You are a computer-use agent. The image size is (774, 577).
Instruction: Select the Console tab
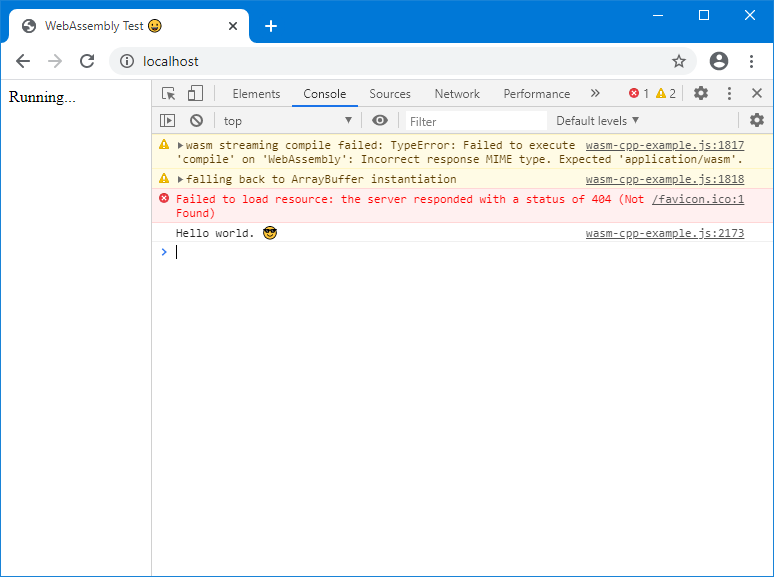[x=324, y=94]
